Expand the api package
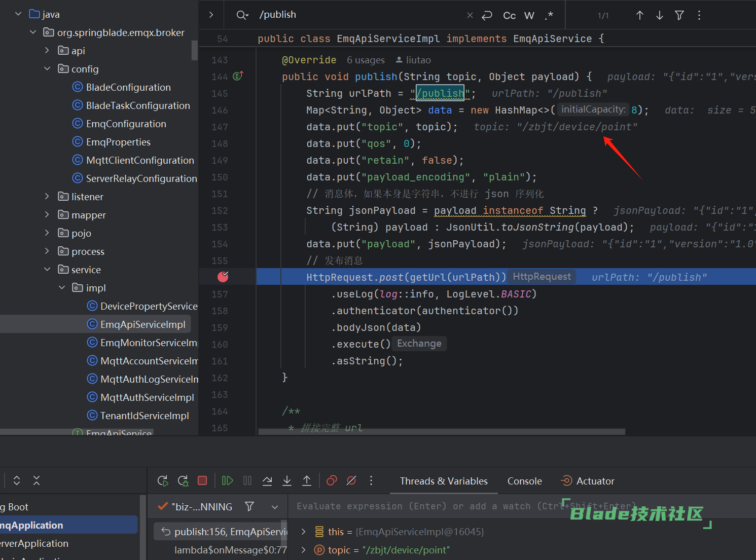The width and height of the screenshot is (756, 560). (47, 50)
